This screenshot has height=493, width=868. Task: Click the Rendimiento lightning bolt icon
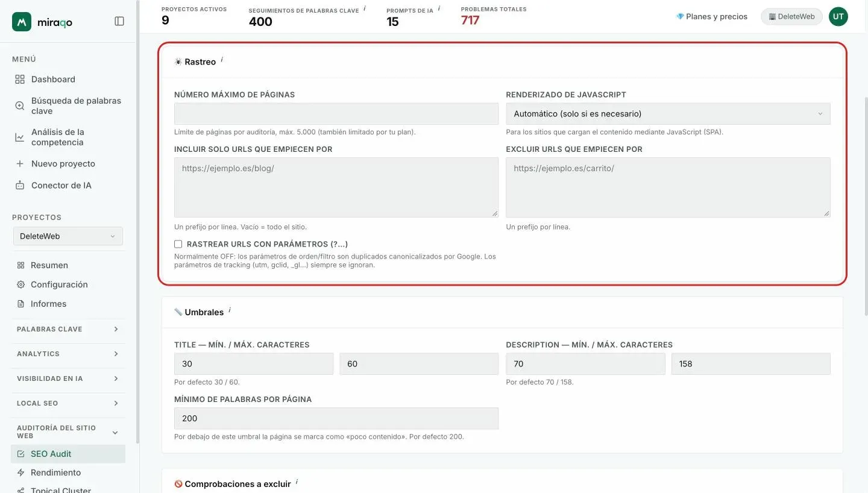tap(20, 473)
